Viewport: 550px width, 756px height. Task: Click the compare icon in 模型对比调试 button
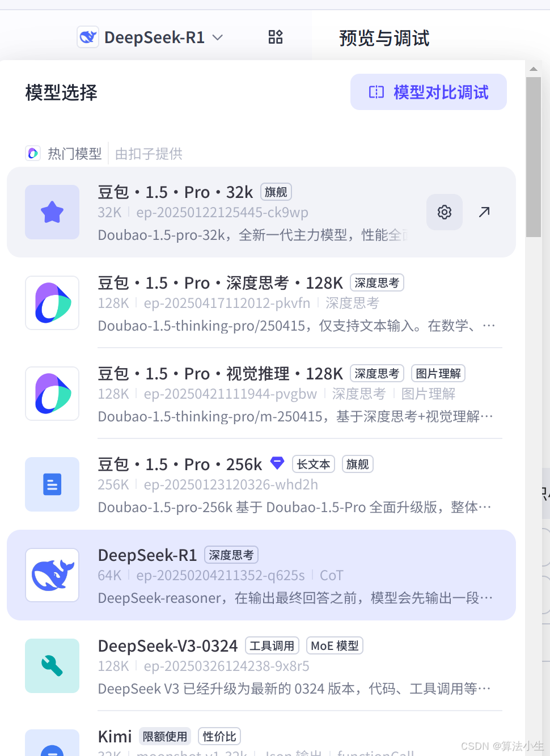click(376, 92)
